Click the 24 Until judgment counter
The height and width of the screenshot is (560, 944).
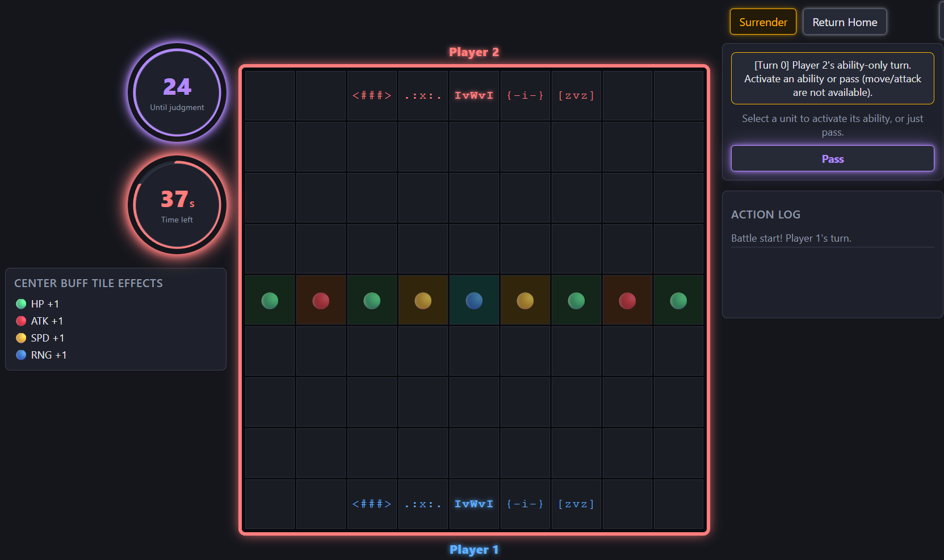(x=177, y=92)
